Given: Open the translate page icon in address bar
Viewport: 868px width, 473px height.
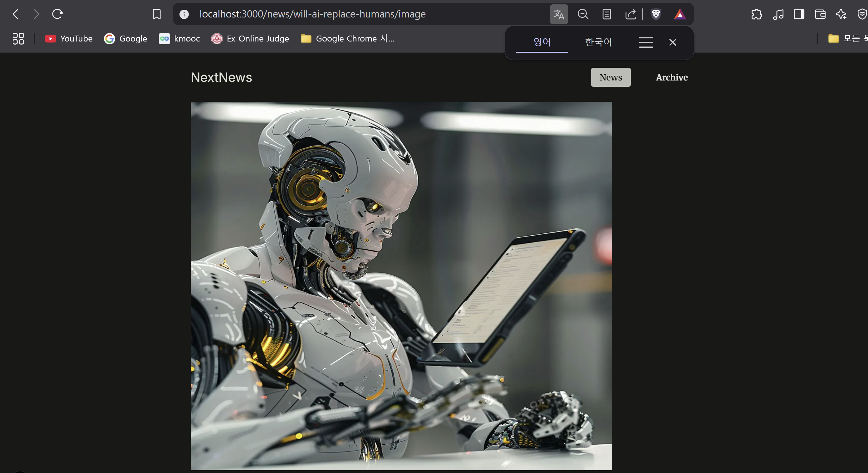Looking at the screenshot, I should tap(559, 14).
